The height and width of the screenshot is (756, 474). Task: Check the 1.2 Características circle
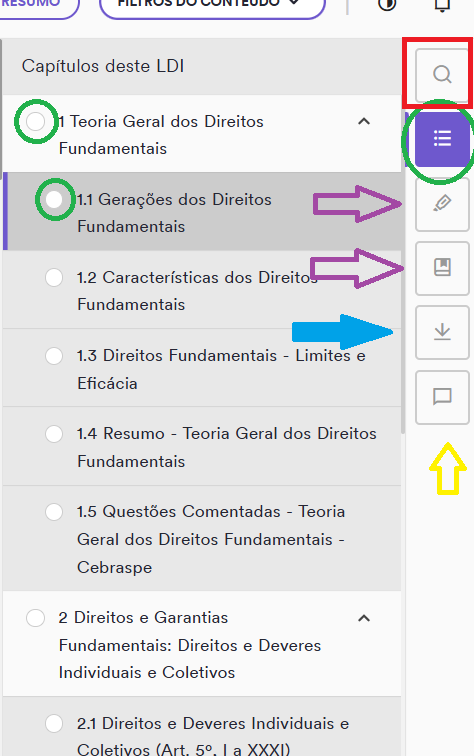(54, 277)
